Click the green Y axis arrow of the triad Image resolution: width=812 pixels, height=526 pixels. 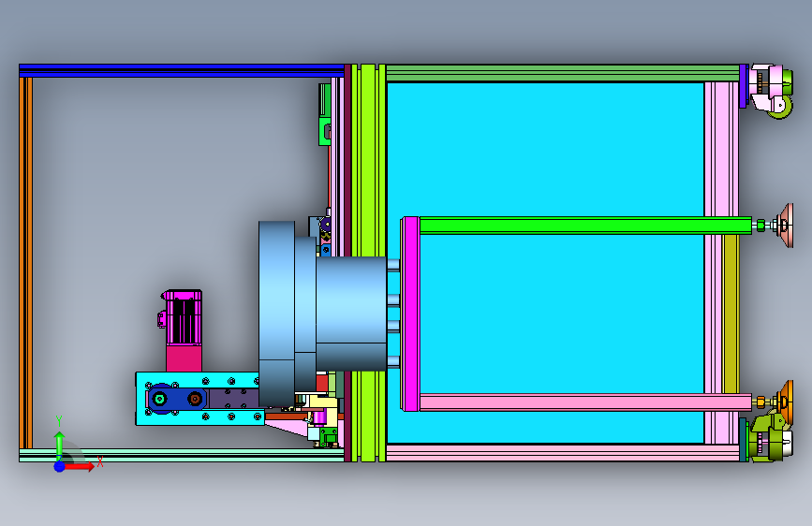coord(60,445)
